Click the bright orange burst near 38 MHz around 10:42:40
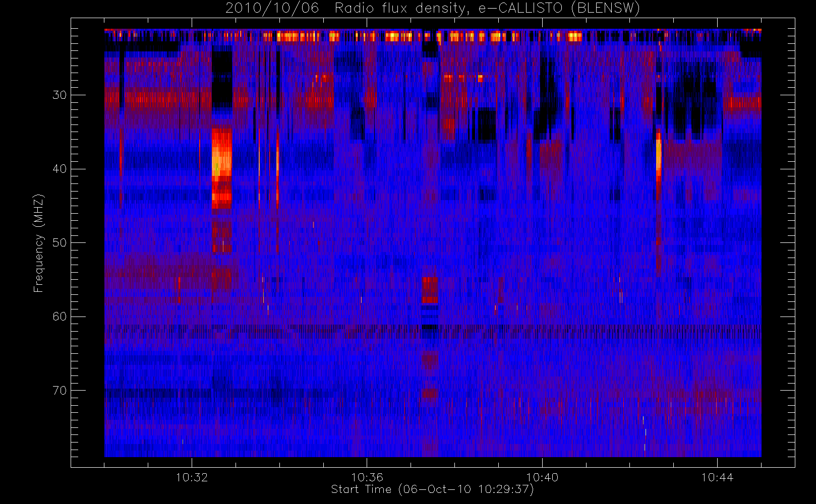 pos(659,156)
